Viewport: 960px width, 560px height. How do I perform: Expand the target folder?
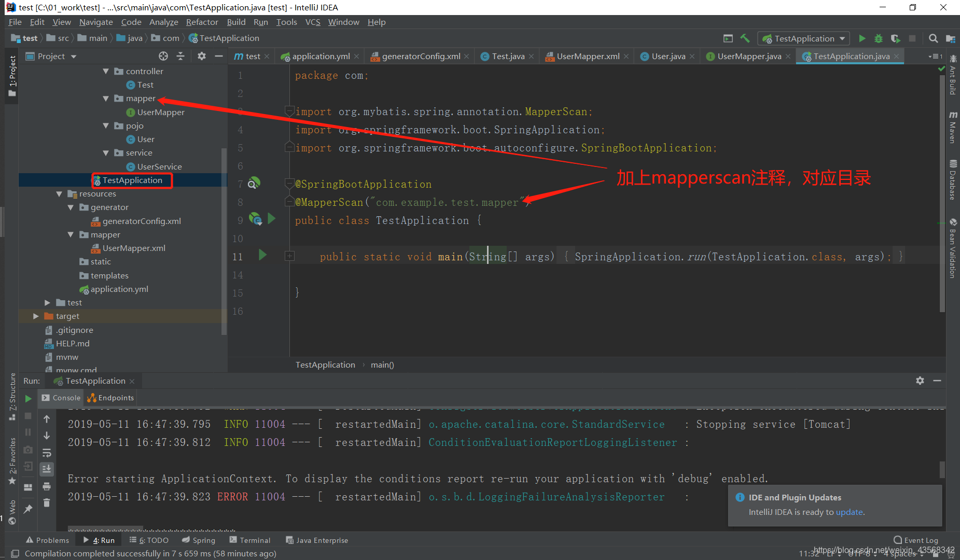point(36,316)
